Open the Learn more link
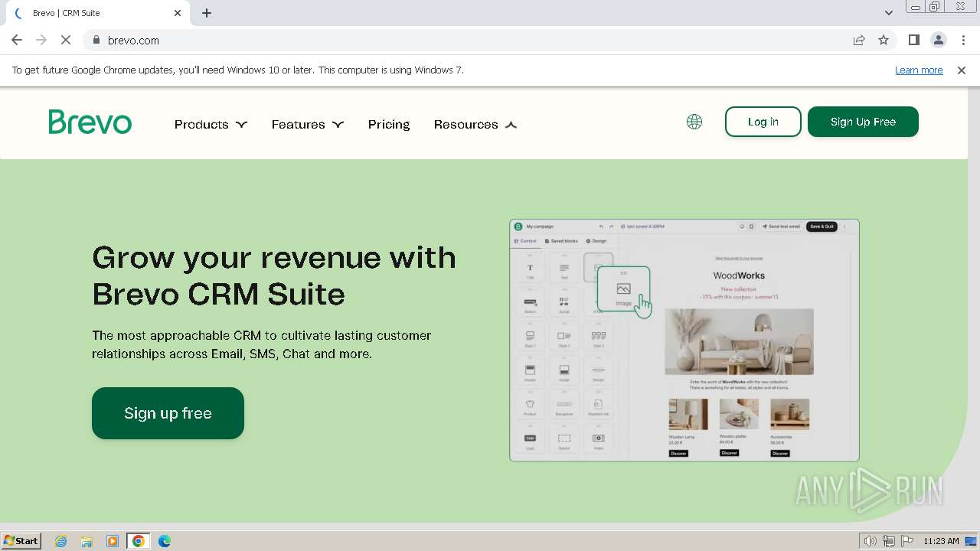This screenshot has height=551, width=980. (919, 70)
